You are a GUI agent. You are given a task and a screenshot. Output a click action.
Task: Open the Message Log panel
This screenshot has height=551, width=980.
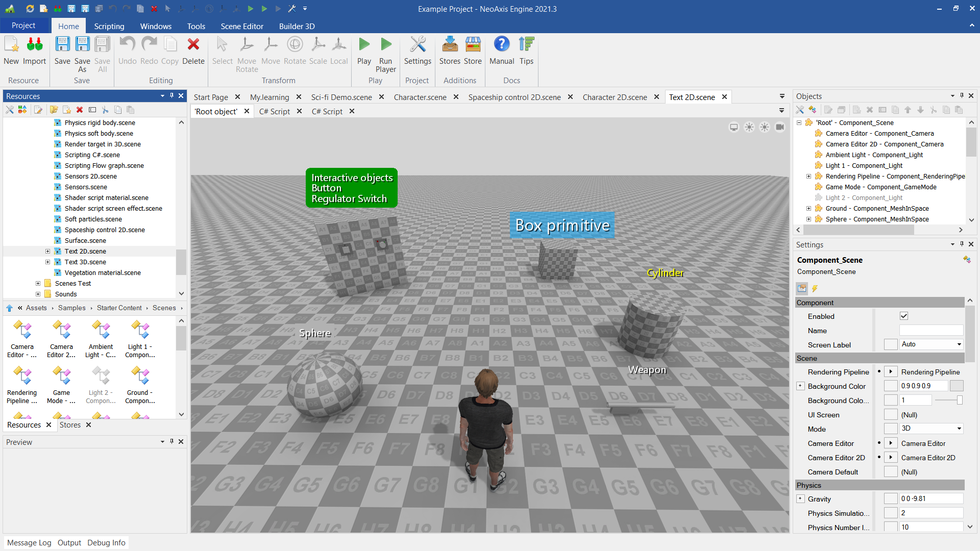click(x=29, y=543)
